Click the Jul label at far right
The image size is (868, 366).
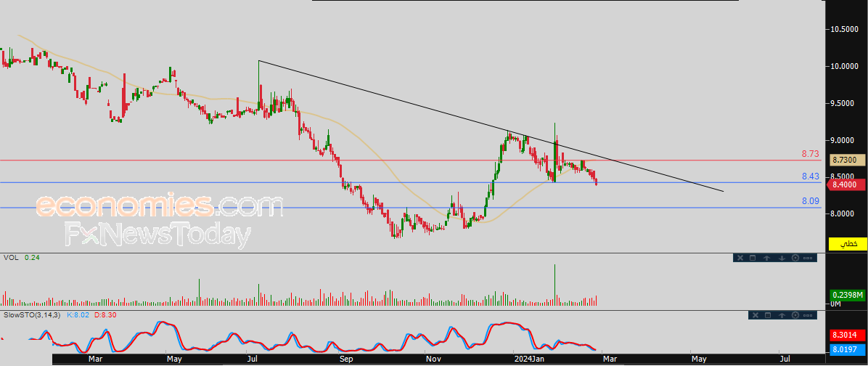coord(785,360)
